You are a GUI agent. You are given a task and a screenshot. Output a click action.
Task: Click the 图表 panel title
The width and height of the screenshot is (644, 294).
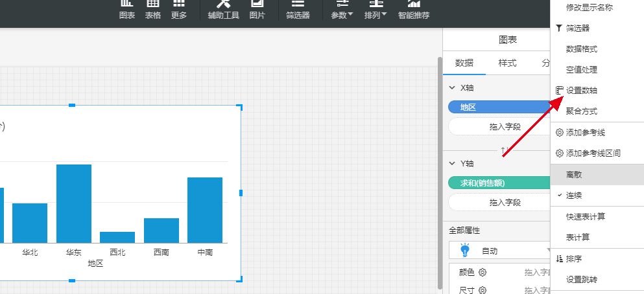point(508,40)
